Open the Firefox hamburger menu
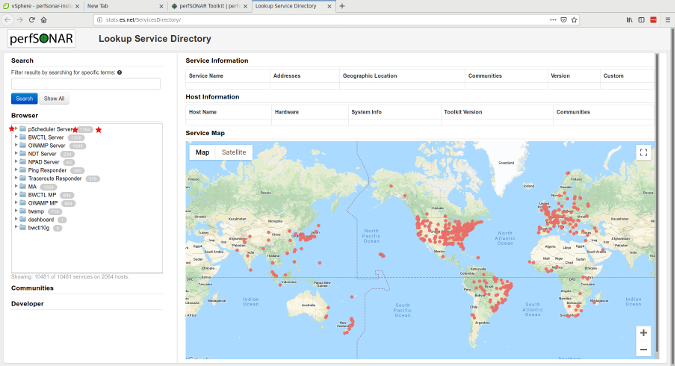Screen dimensions: 675x366 point(668,20)
